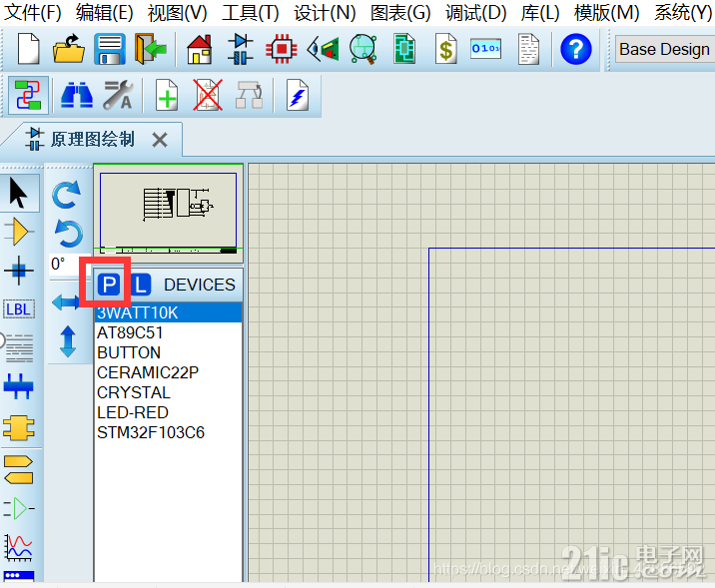Screen dimensions: 715x588
Task: Remove sheet with red X icon
Action: [208, 95]
